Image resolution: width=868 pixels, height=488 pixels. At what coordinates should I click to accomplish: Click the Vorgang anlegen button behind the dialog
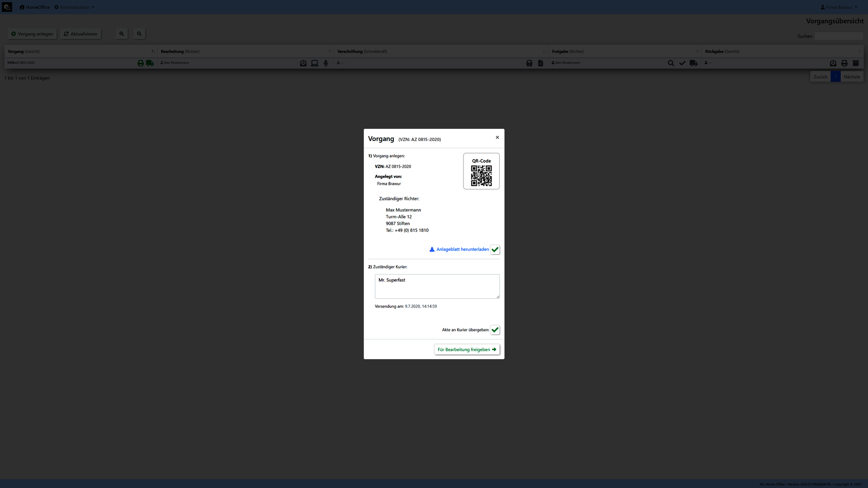(x=32, y=34)
